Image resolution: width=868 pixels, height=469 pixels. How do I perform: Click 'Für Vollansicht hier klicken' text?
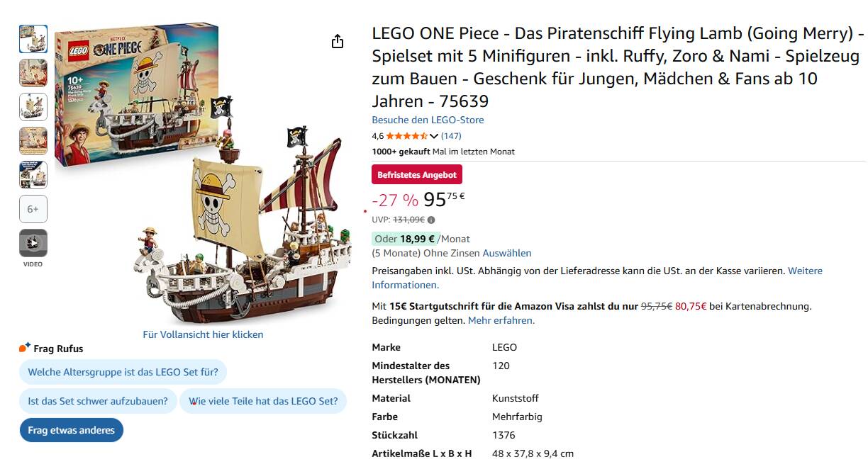click(x=203, y=334)
